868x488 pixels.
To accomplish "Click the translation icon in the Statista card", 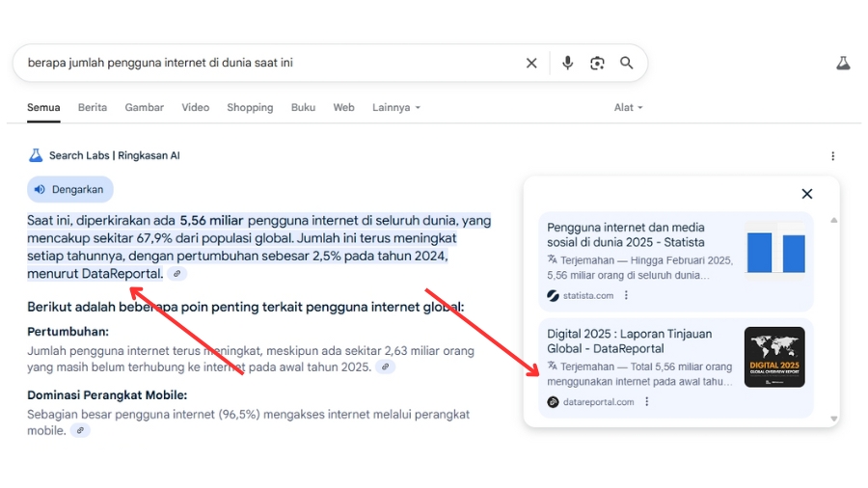I will pos(552,258).
